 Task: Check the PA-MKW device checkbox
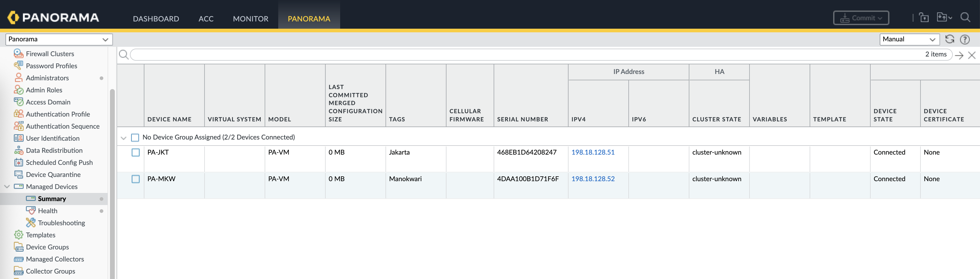(x=135, y=179)
